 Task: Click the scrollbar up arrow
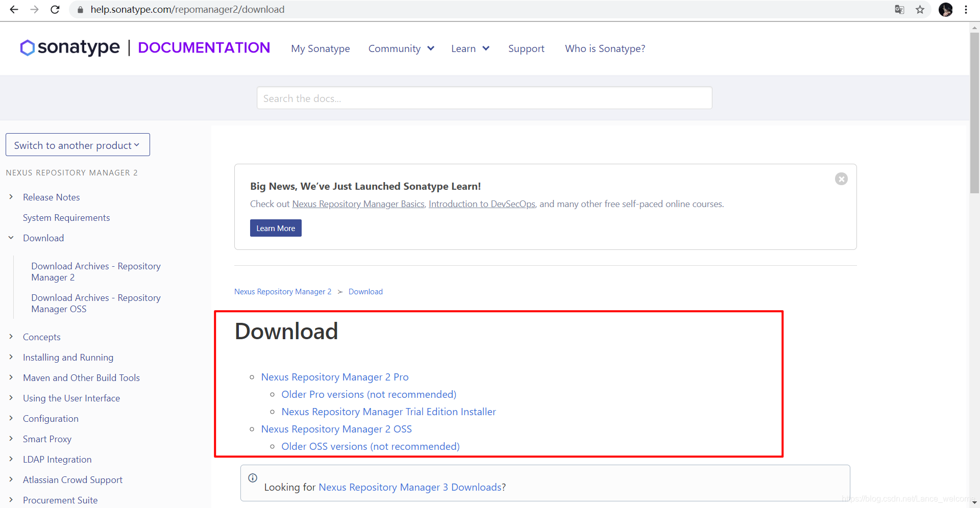[975, 27]
